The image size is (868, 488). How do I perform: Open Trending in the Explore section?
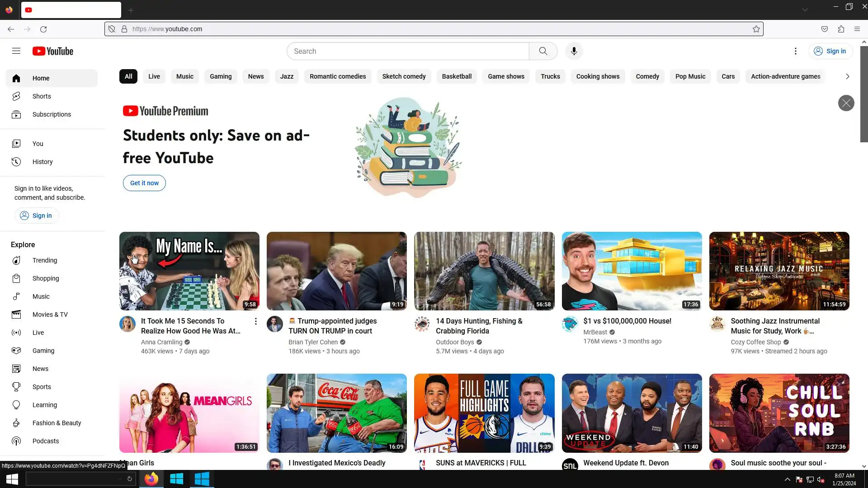tap(45, 260)
